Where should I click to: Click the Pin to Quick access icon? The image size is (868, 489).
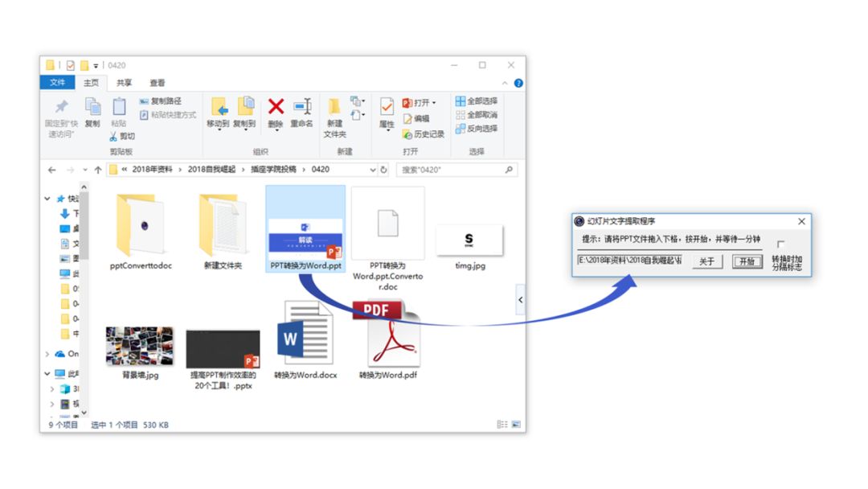click(x=61, y=106)
